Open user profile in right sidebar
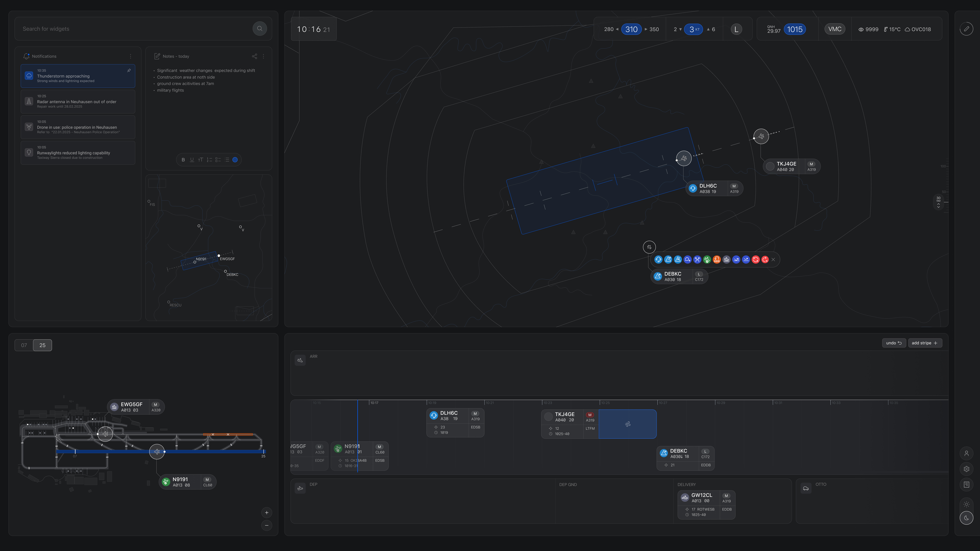This screenshot has width=980, height=551. 966,453
